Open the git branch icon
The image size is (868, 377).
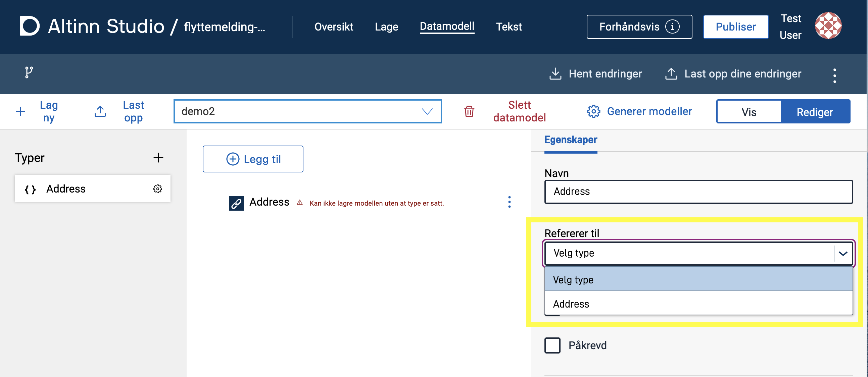tap(29, 72)
